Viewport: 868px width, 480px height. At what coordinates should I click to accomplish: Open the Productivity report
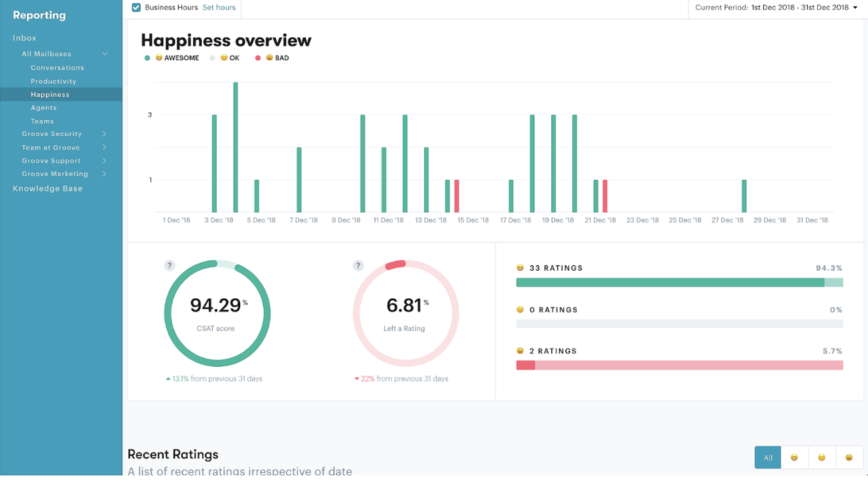54,81
